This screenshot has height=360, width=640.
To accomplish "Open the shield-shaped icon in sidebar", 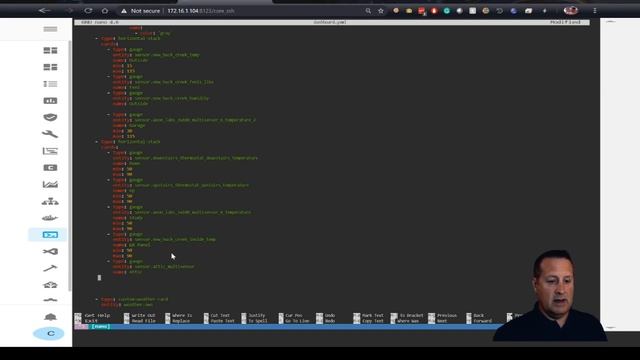I will tap(50, 118).
